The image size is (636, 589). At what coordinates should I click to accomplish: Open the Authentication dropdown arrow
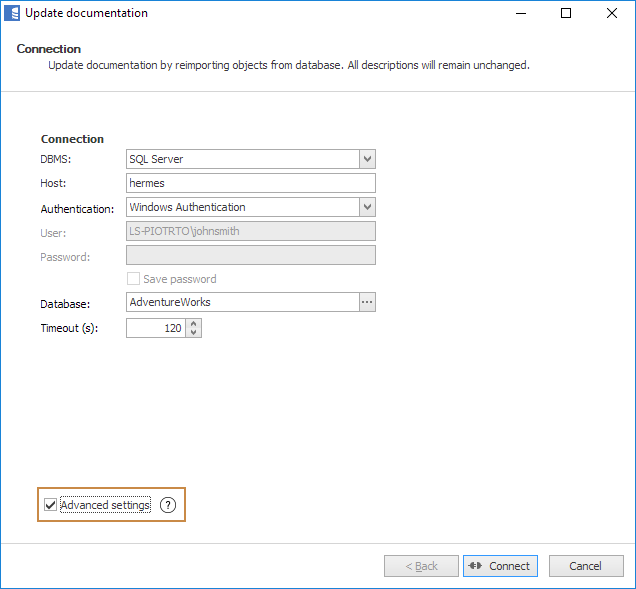tap(367, 207)
